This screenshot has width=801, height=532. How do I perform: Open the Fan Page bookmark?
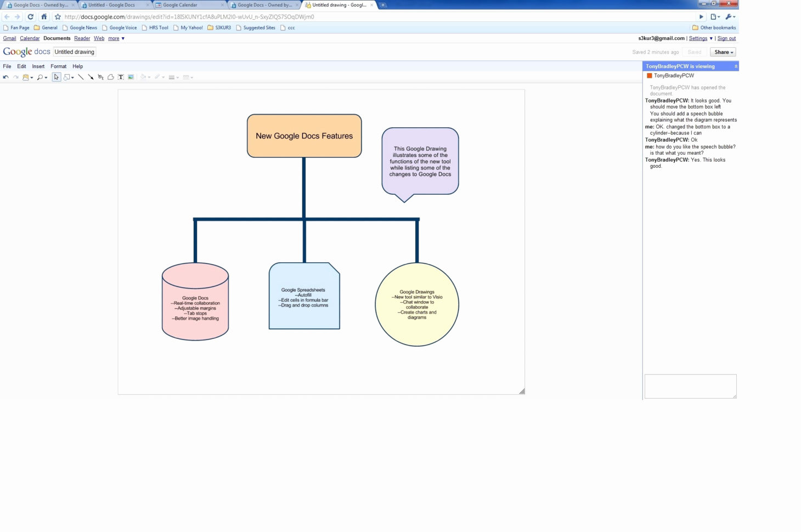(x=16, y=27)
